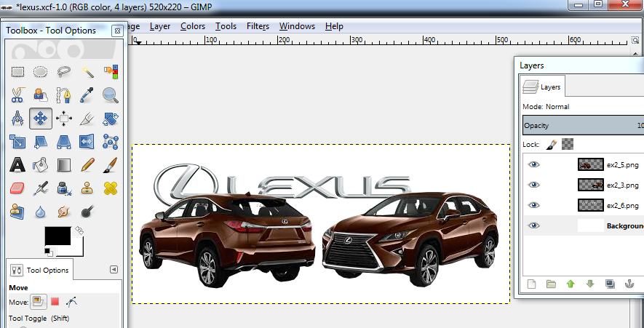Activate the Perspective tool

point(64,142)
